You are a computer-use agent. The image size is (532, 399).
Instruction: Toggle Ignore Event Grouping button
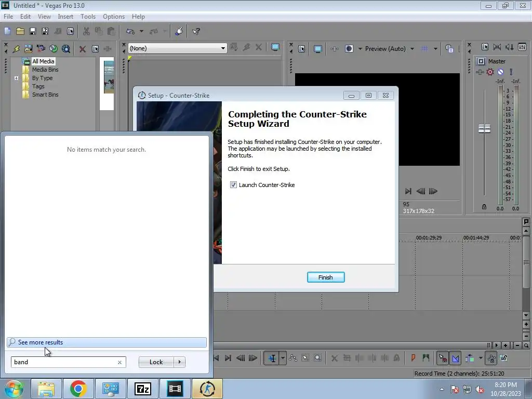(x=504, y=358)
